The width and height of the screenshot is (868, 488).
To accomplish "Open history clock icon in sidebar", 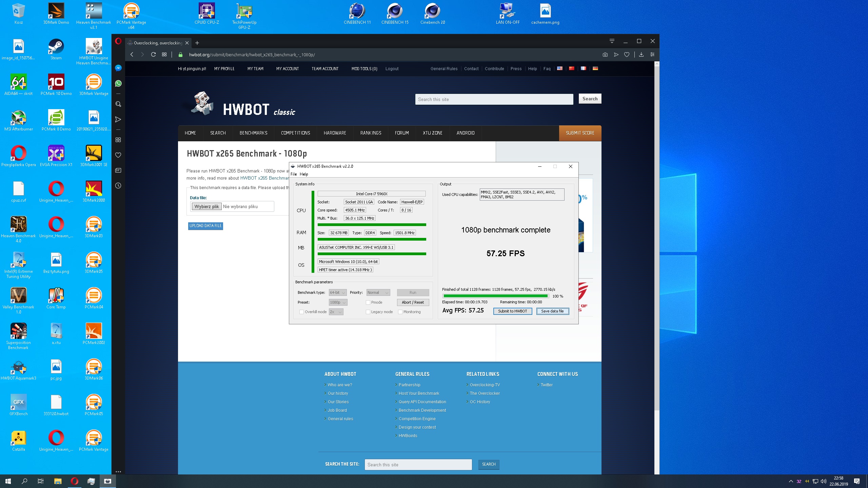I will click(118, 185).
